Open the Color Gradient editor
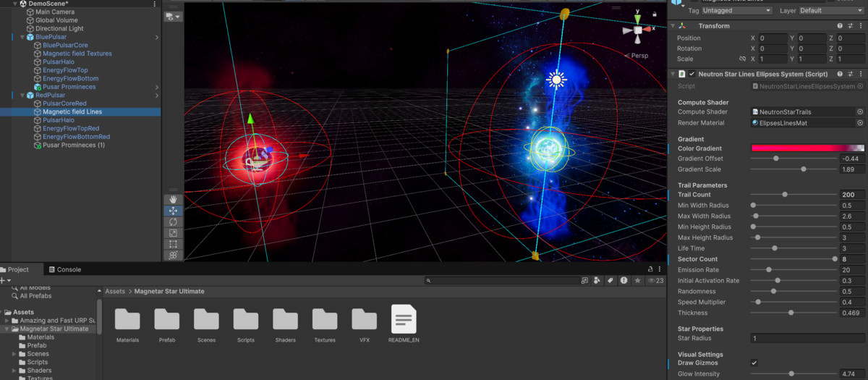The image size is (868, 380). [807, 148]
